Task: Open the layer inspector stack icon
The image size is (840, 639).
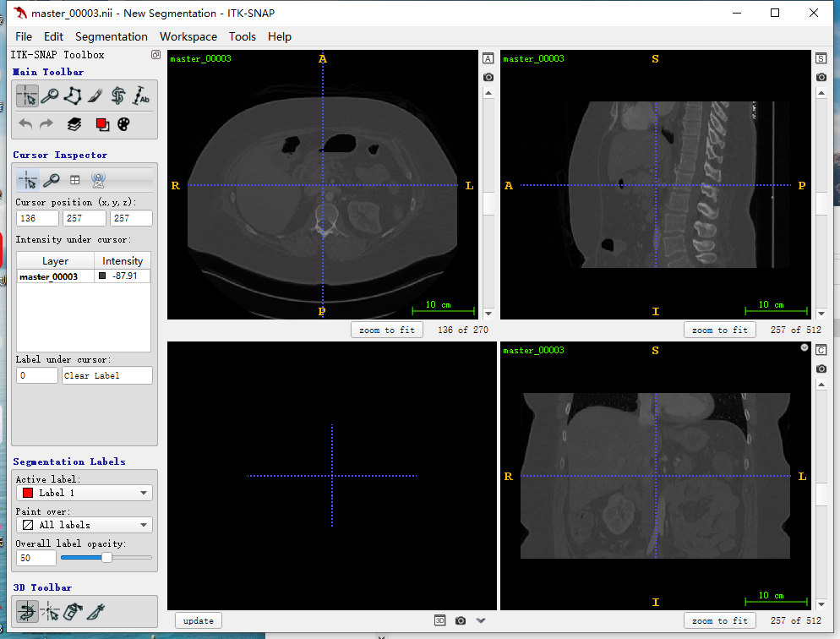Action: point(74,124)
